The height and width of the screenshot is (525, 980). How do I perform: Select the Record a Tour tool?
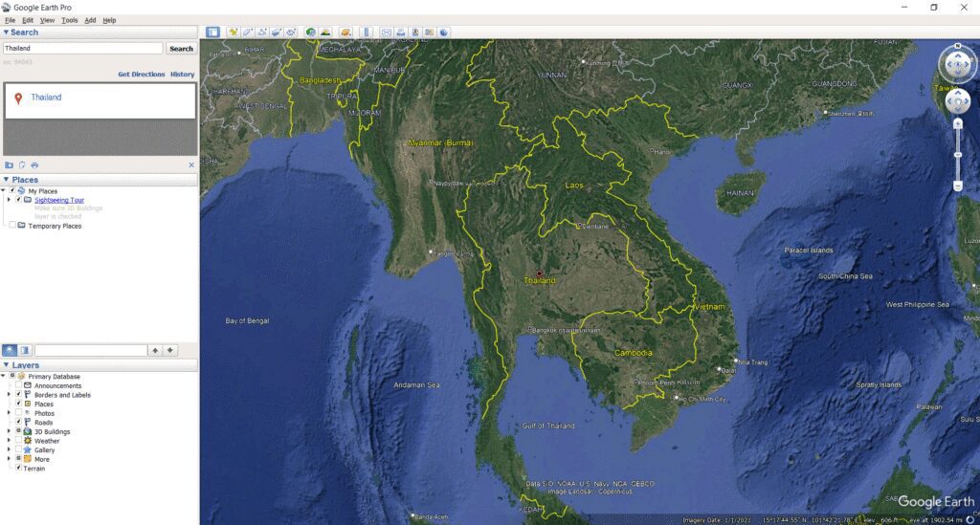(x=291, y=32)
